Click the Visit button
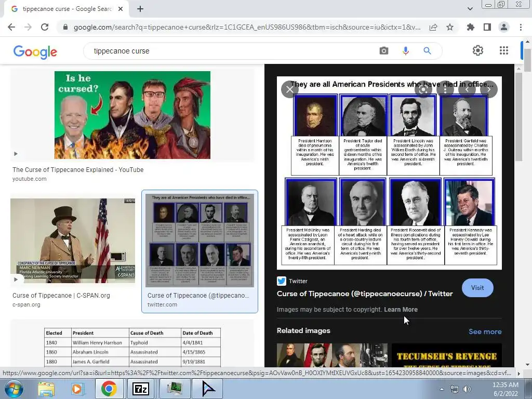This screenshot has width=532, height=399. 477,288
